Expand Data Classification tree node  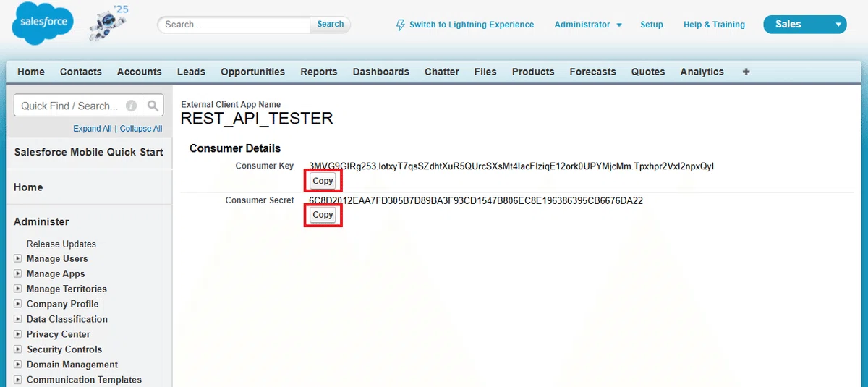(x=18, y=319)
